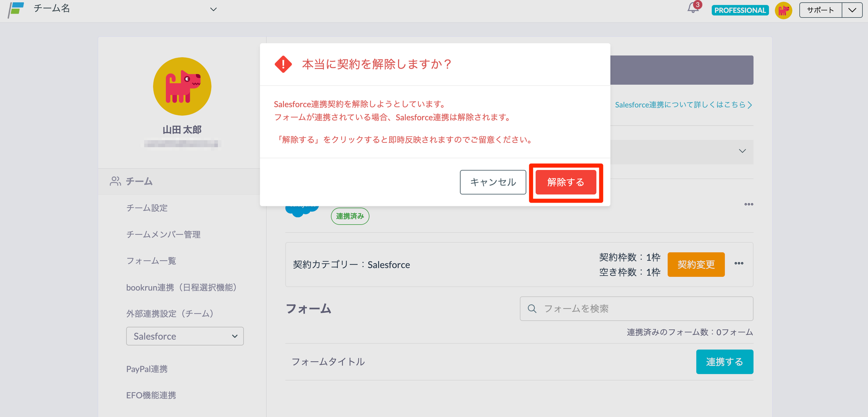Click the red warning icon in the dialog

pyautogui.click(x=283, y=64)
